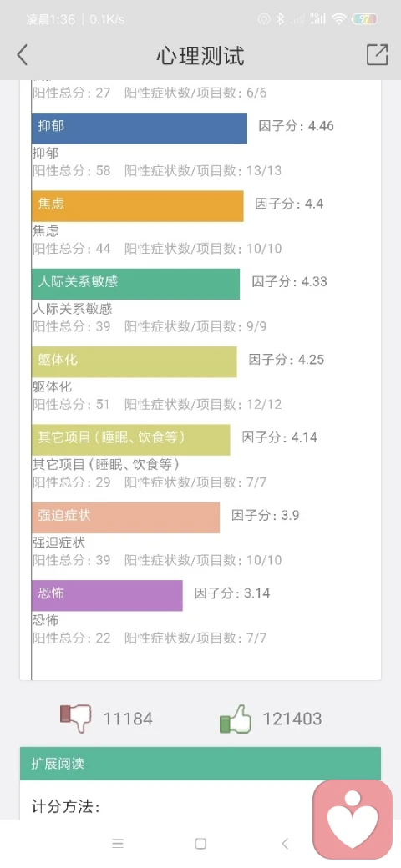Tap the Wi-Fi icon in status bar
The image size is (401, 868).
339,19
